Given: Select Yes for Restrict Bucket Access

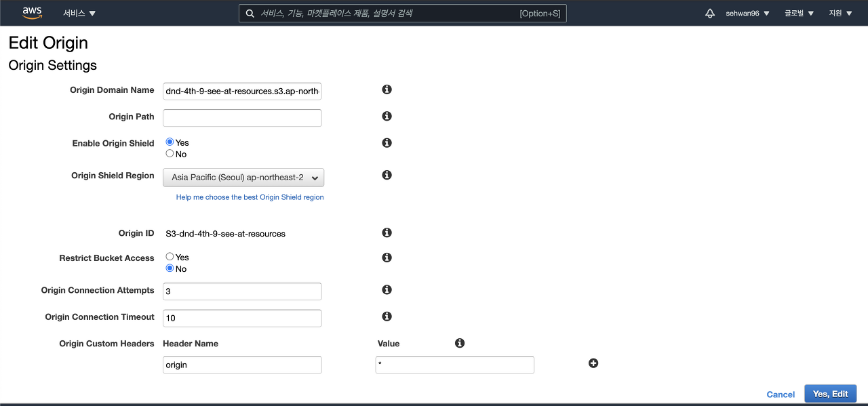Looking at the screenshot, I should coord(170,257).
